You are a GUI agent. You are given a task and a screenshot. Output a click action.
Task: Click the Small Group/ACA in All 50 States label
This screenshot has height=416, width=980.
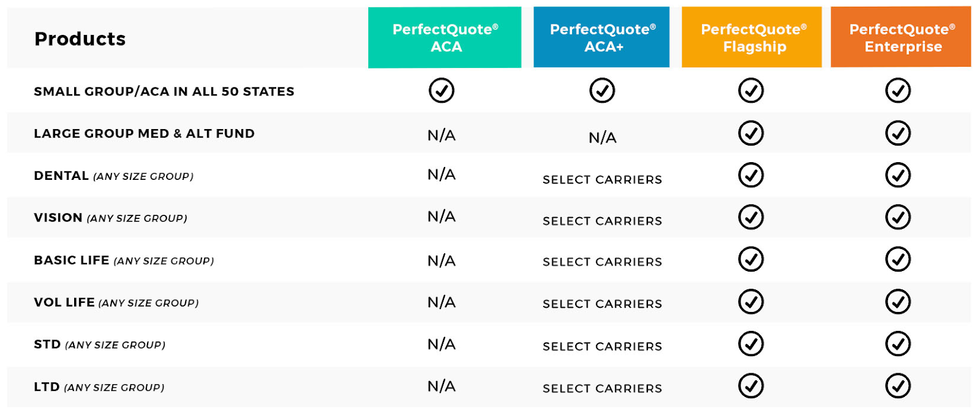coord(164,92)
